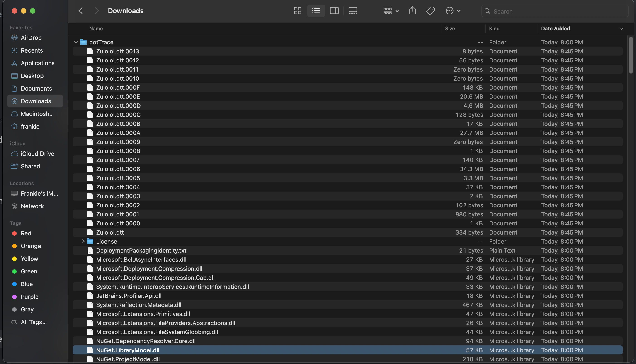Switch to icon grid view
Viewport: 636px width, 364px height.
pyautogui.click(x=297, y=11)
